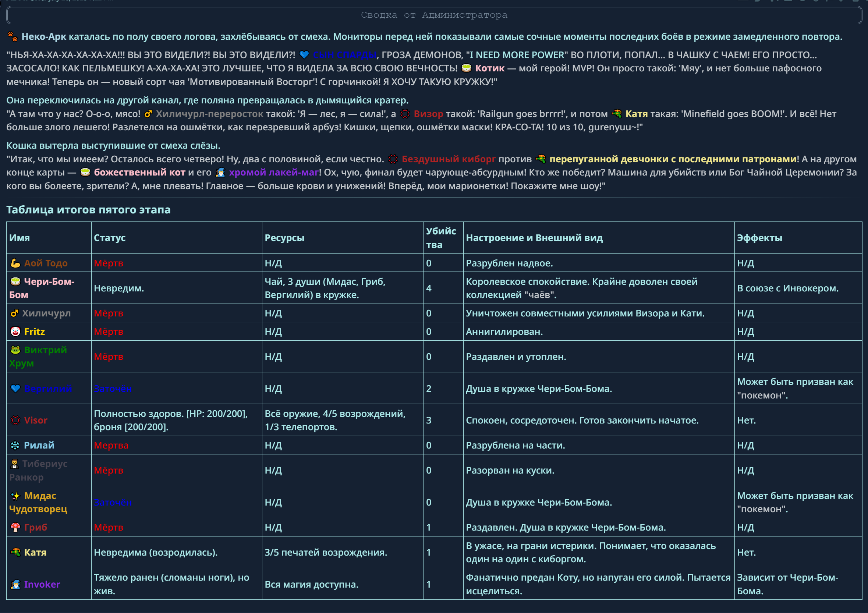Screen dimensions: 868x613
Task: Click the sparkles icon by Мидас Чудотворец
Action: pyautogui.click(x=15, y=496)
